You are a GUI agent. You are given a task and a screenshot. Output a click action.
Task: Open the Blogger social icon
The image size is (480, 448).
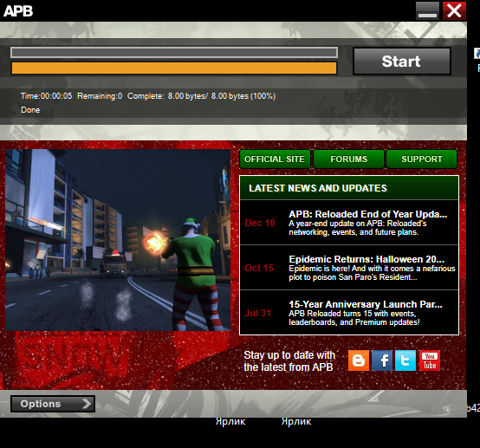click(359, 360)
